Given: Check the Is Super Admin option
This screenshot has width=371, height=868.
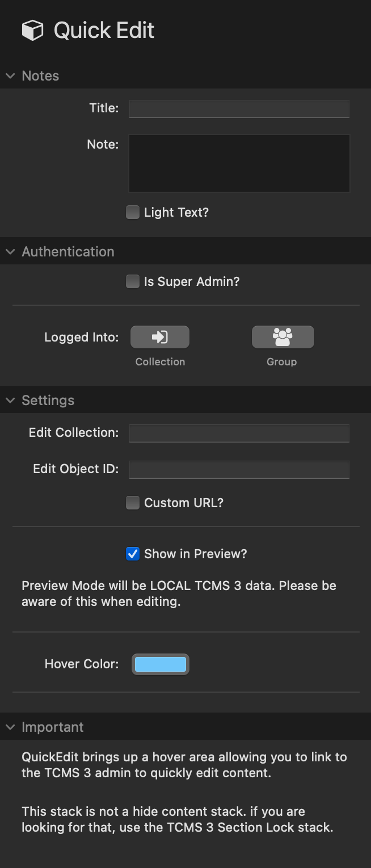Looking at the screenshot, I should click(133, 282).
